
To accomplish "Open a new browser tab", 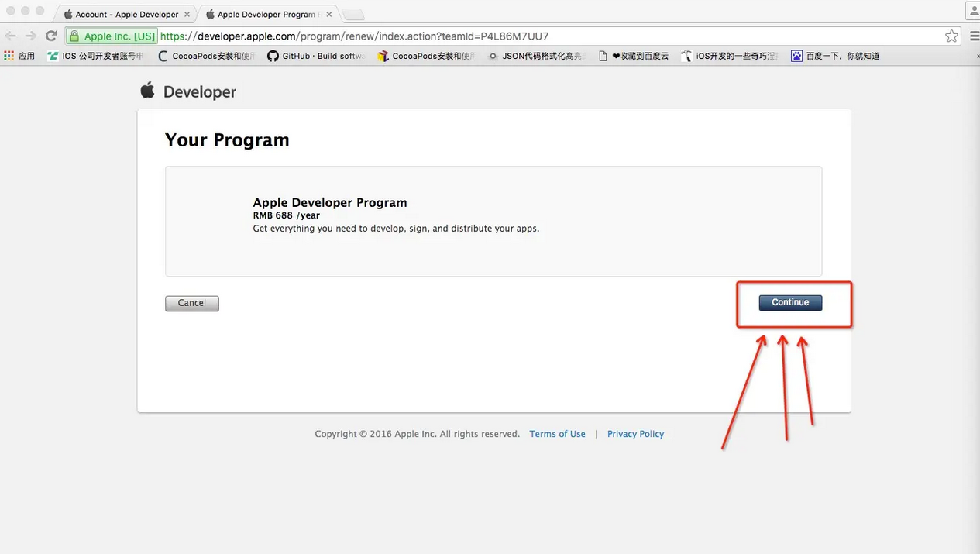I will tap(352, 14).
